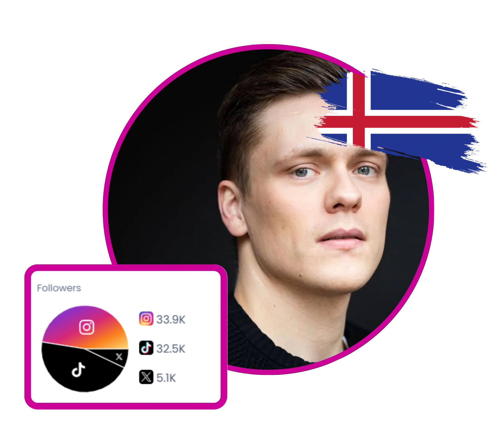
Task: Click the TikTok logo inside pie chart
Action: 78,369
